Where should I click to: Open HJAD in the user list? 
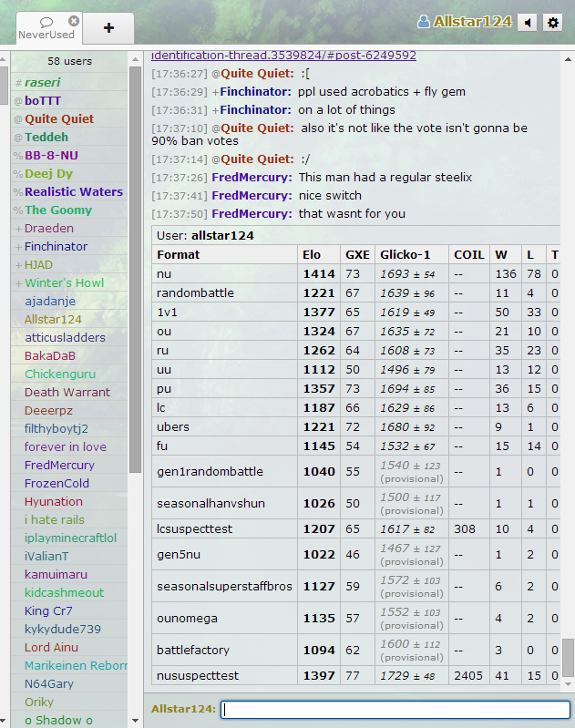pos(69,264)
